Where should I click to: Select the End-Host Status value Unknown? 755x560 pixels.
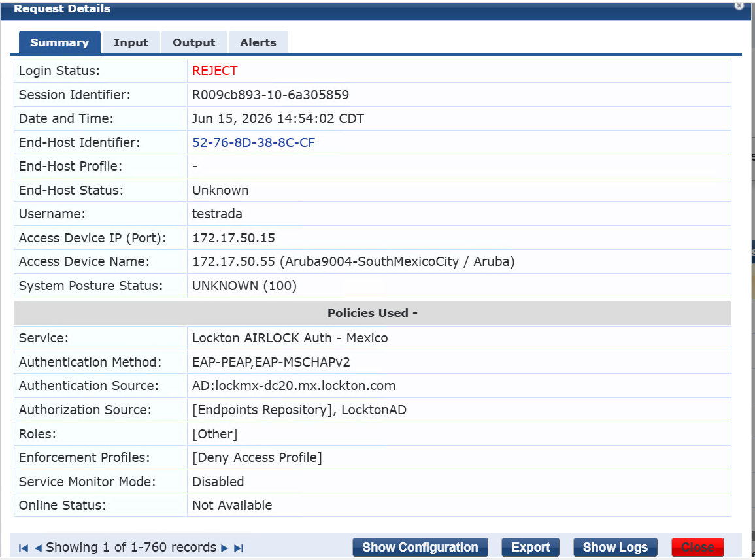coord(220,190)
